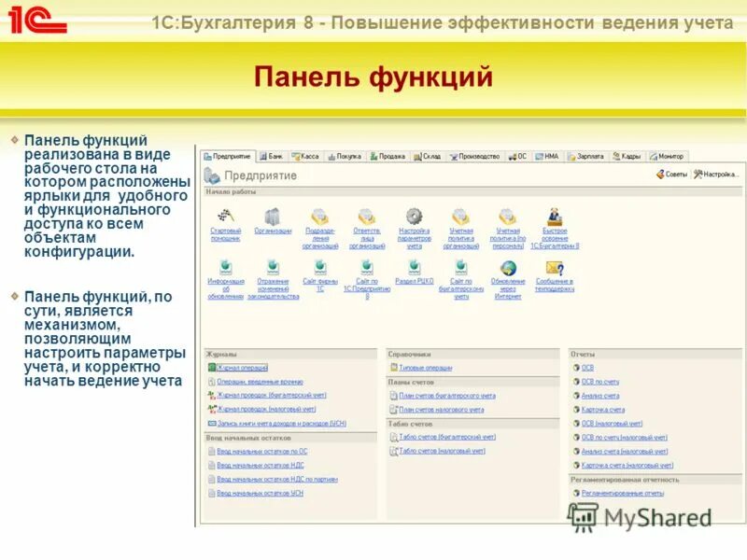Start Обновление через Интернет
Screen dimensions: 747x560
(507, 283)
